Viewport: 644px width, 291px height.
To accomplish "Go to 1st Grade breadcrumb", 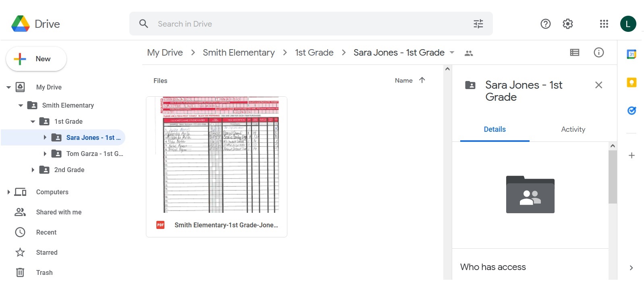I will (314, 53).
